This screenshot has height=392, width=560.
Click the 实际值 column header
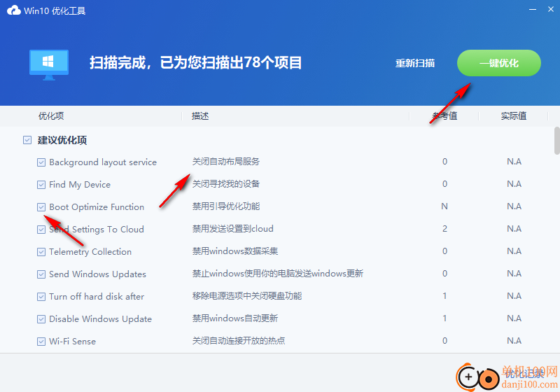[x=514, y=116]
